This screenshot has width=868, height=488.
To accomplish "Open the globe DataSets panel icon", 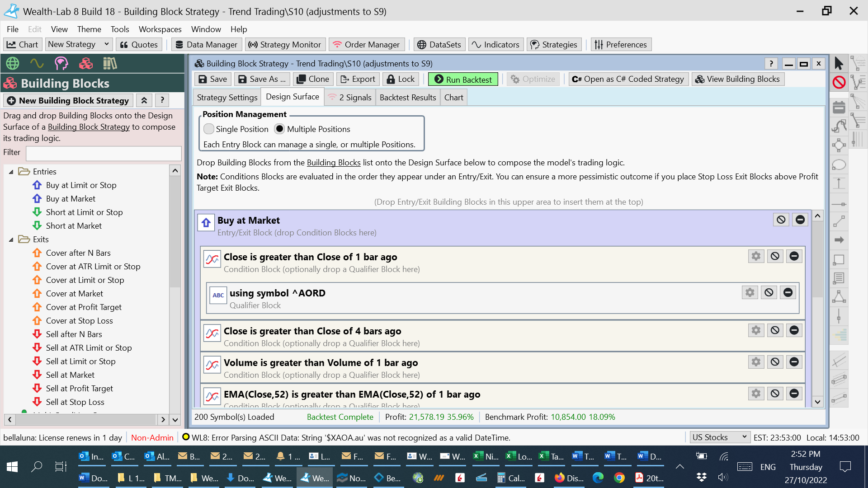I will (x=13, y=63).
